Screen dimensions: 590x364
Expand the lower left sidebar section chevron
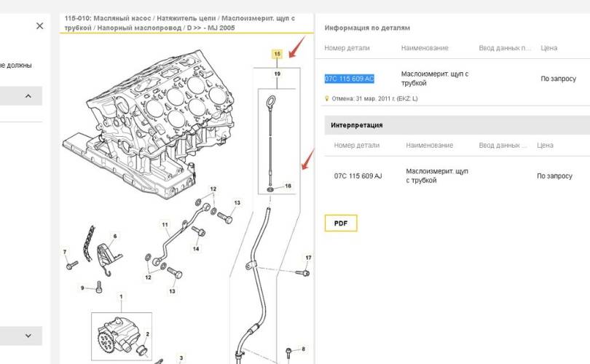pos(28,336)
